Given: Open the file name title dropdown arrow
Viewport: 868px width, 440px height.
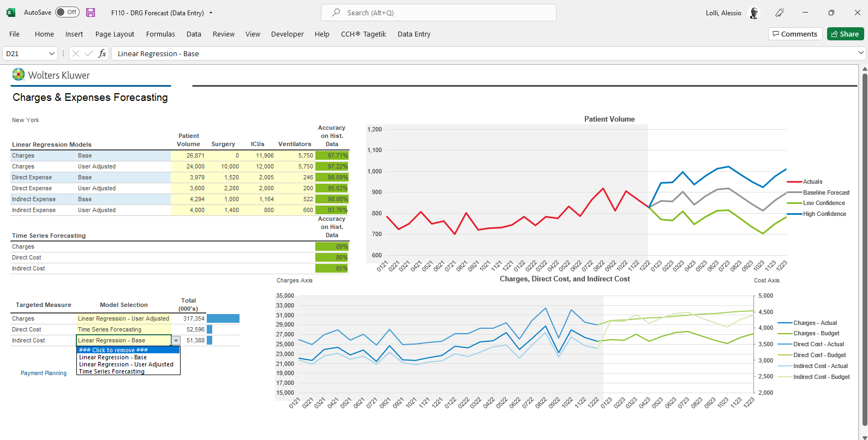Looking at the screenshot, I should click(x=211, y=13).
